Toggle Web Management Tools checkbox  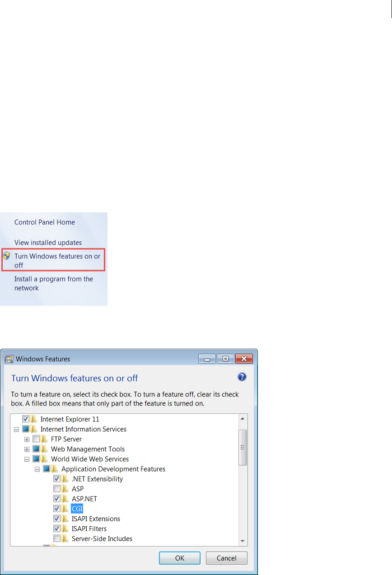point(36,449)
